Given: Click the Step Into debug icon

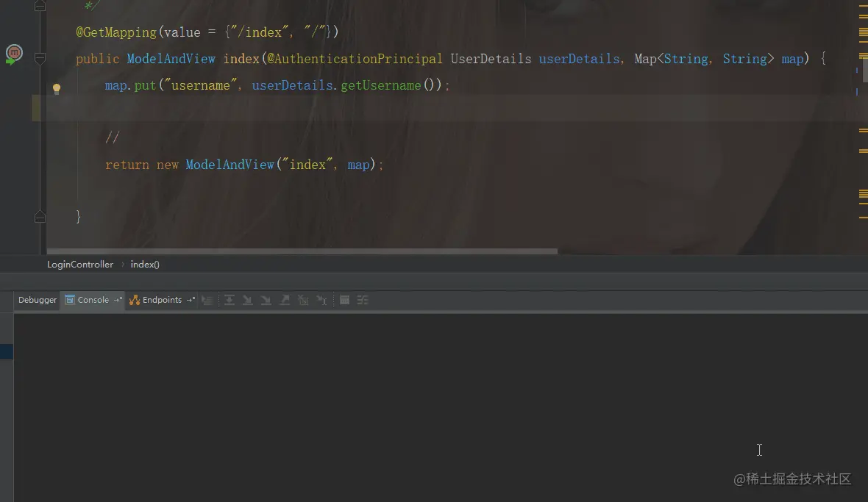Looking at the screenshot, I should (247, 300).
